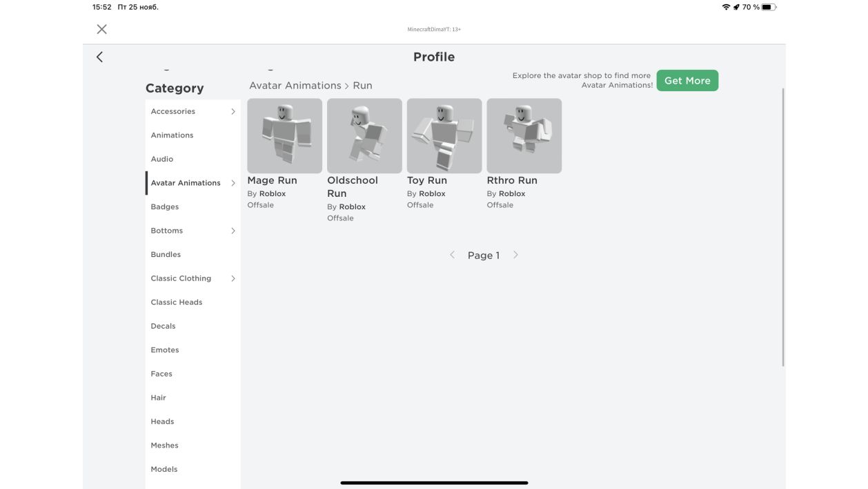Expand the Accessories category chevron
Image resolution: width=868 pixels, height=489 pixels.
(233, 111)
